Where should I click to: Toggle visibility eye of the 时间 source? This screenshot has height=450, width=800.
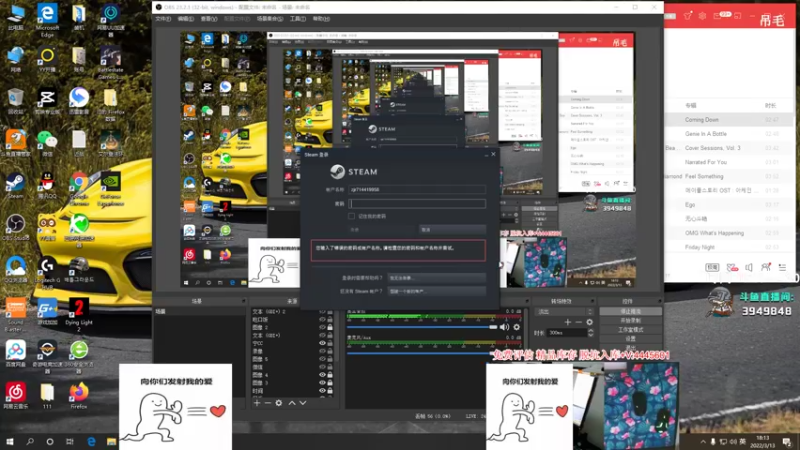pos(322,391)
